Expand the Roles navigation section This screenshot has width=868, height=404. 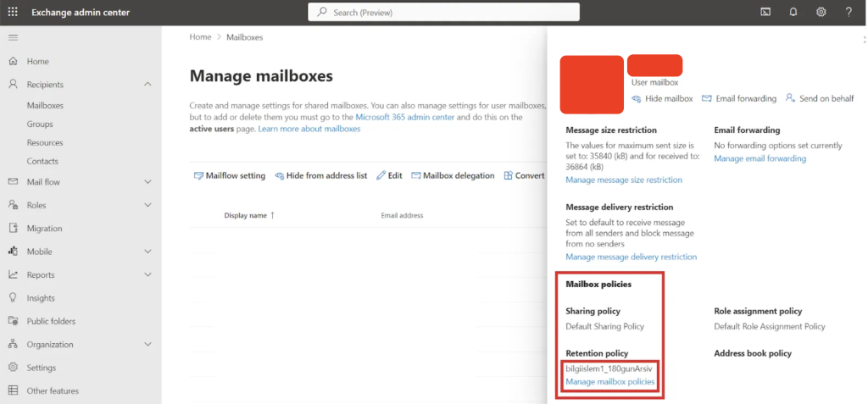tap(147, 205)
